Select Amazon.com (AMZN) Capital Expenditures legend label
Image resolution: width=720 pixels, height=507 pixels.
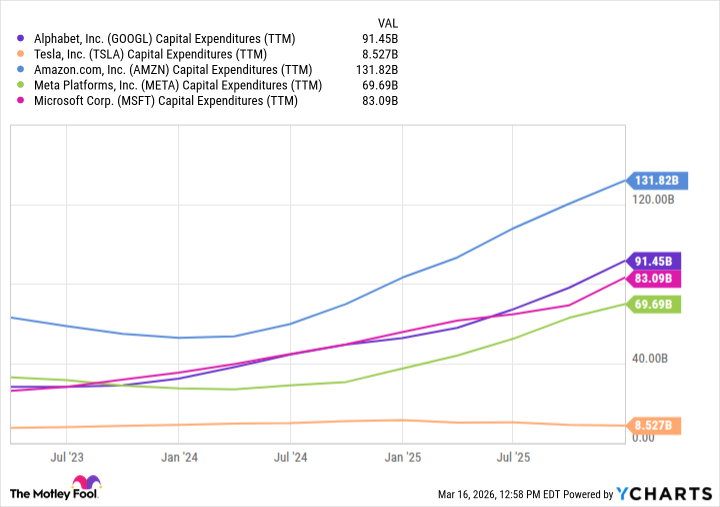coord(173,70)
